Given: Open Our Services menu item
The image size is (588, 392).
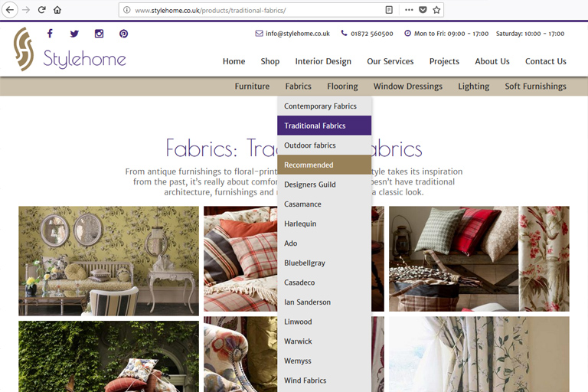Looking at the screenshot, I should click(x=390, y=61).
